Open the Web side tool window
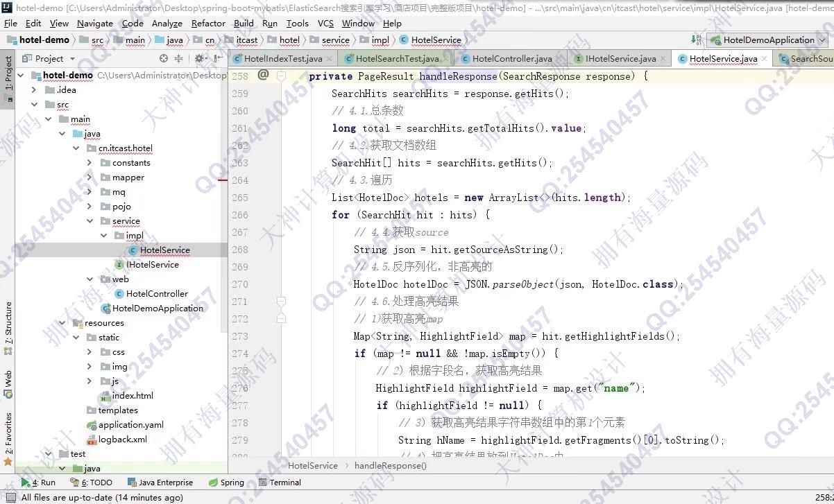The width and height of the screenshot is (834, 504). pos(8,385)
